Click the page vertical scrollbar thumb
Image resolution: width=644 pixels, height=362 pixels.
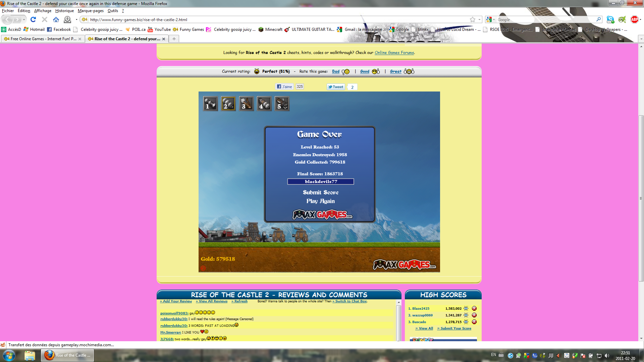coord(641,198)
